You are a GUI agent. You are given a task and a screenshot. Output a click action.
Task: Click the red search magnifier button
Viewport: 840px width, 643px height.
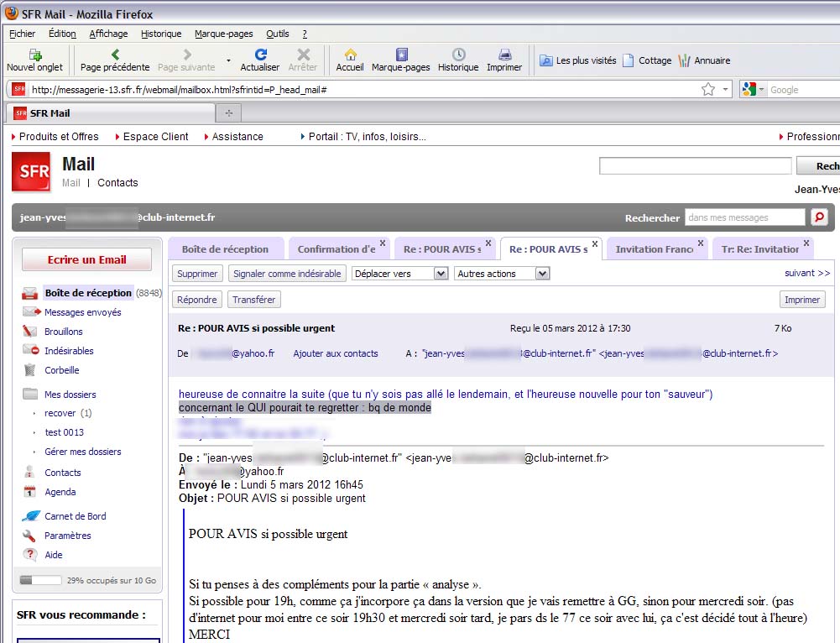pyautogui.click(x=819, y=217)
